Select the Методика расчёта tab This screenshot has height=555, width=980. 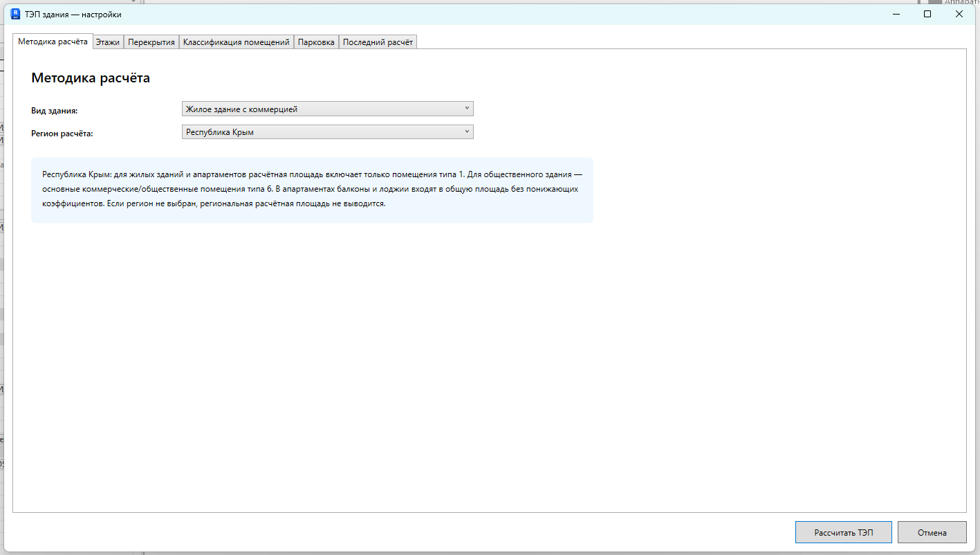pyautogui.click(x=53, y=42)
